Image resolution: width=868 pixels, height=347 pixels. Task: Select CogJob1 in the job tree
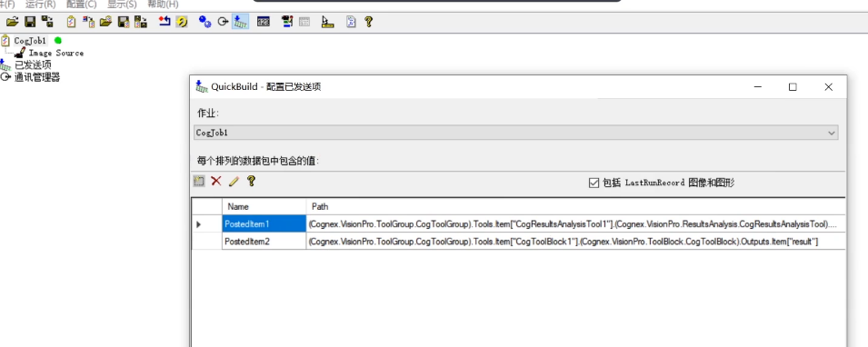click(30, 40)
